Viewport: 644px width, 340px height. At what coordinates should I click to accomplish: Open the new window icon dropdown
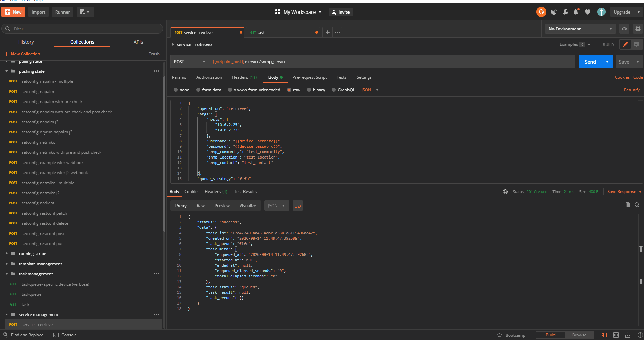click(x=85, y=12)
